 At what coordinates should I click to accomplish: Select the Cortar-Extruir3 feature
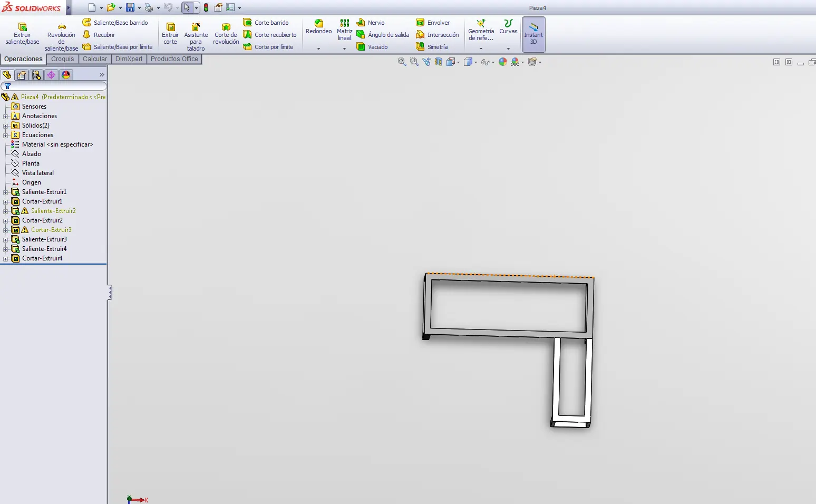click(x=51, y=230)
